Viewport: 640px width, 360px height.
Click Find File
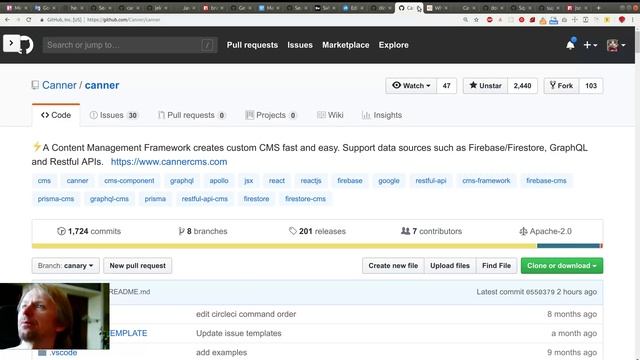coord(496,266)
